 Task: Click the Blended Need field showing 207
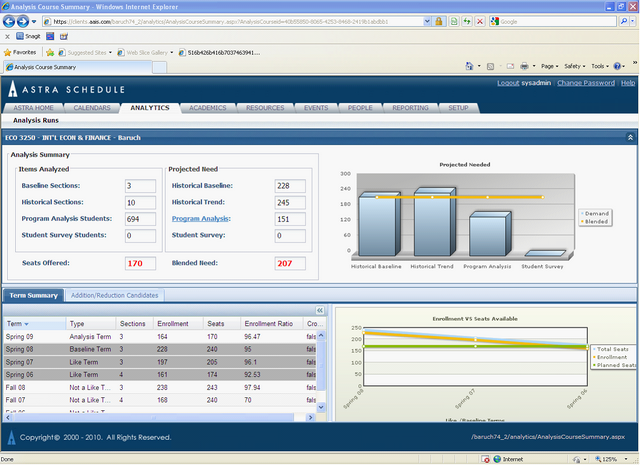[x=290, y=263]
